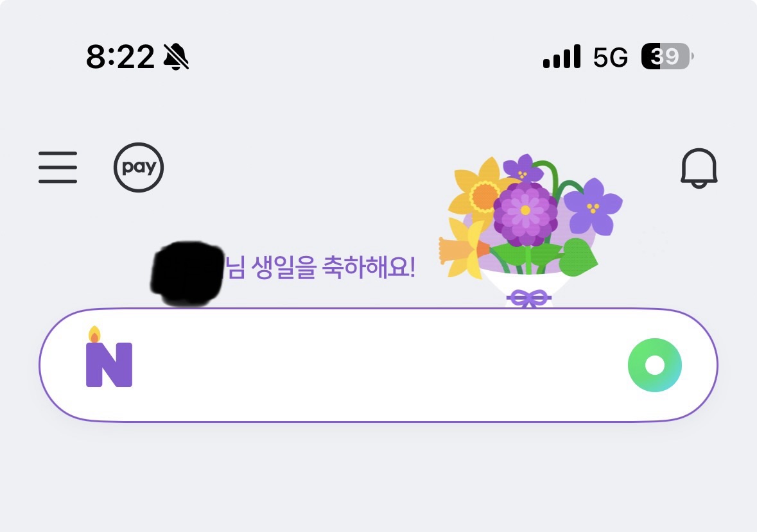The width and height of the screenshot is (757, 532).
Task: Tap the green circle button in search bar
Action: coord(655,365)
